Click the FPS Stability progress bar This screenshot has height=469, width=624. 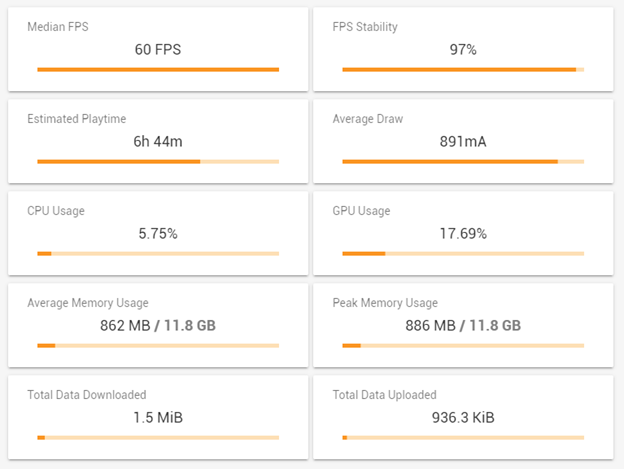463,69
